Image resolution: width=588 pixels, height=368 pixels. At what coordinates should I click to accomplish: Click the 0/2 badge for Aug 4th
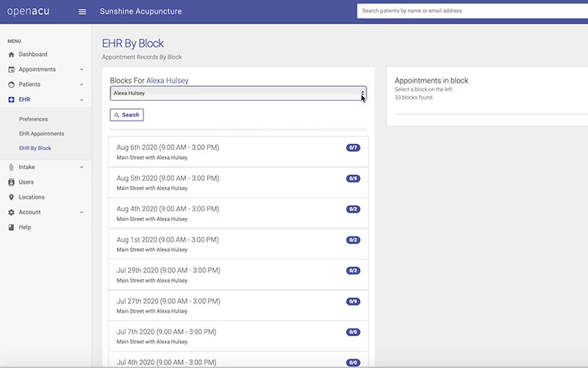[354, 209]
